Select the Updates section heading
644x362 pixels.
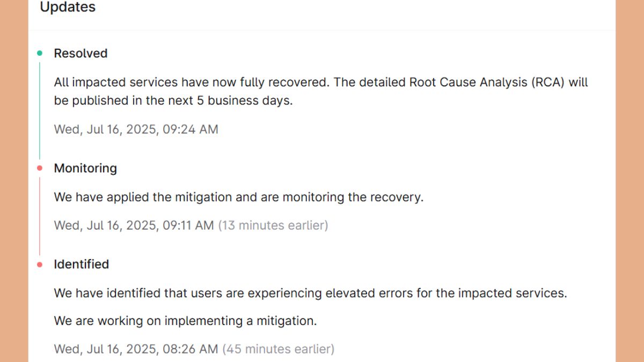pos(68,8)
